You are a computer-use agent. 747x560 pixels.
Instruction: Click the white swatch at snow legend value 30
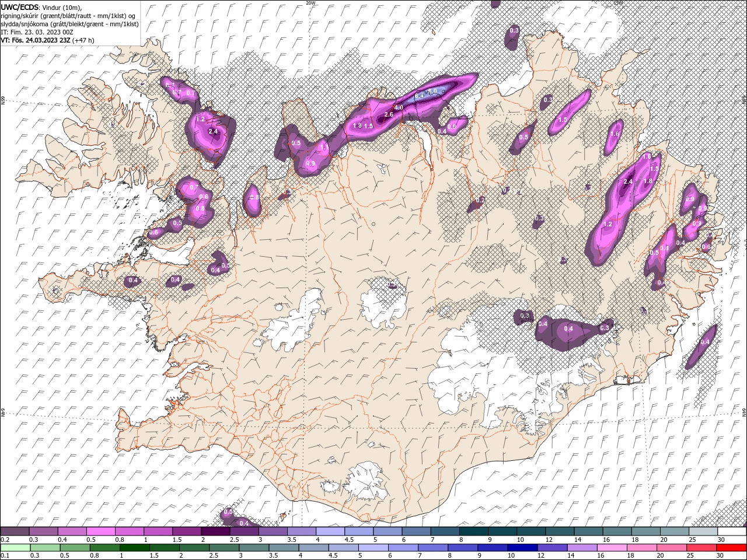732,531
